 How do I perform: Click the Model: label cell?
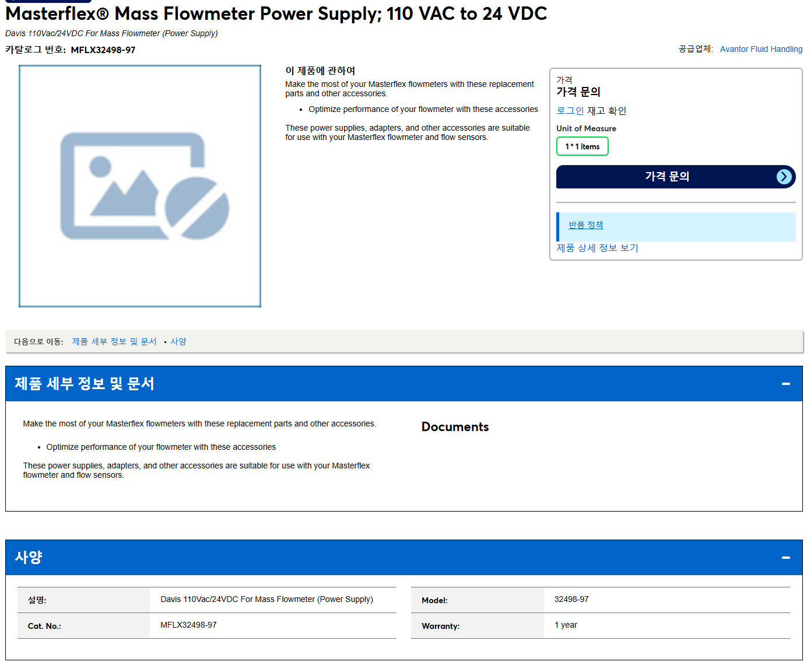pos(477,600)
